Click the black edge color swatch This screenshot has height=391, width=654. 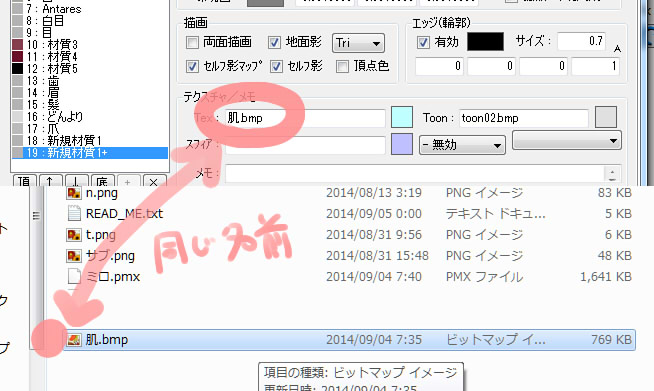tap(485, 42)
